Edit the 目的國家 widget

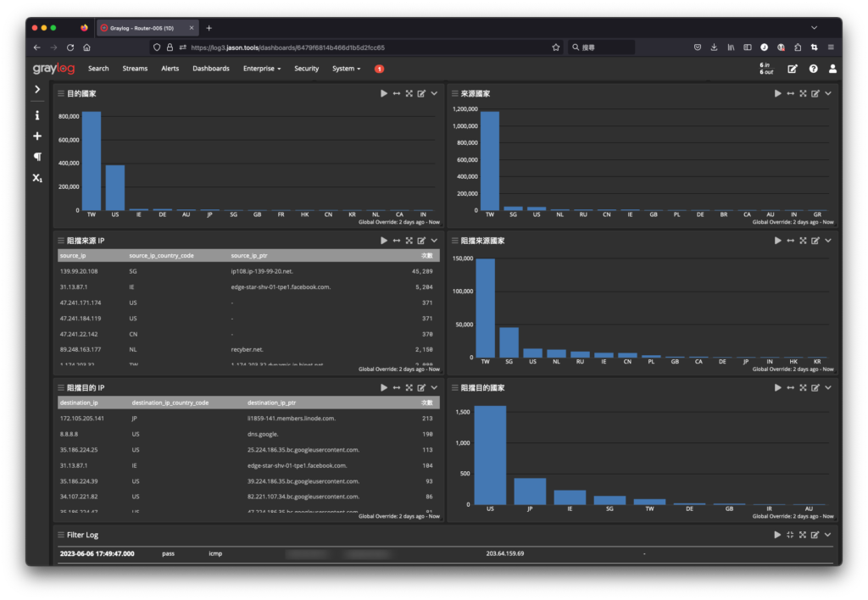click(x=421, y=93)
